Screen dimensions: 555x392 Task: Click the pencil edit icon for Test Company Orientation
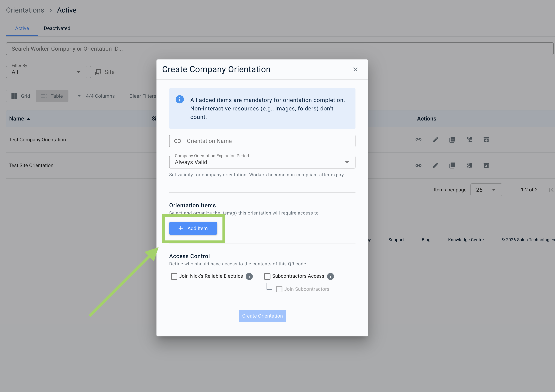(x=435, y=140)
